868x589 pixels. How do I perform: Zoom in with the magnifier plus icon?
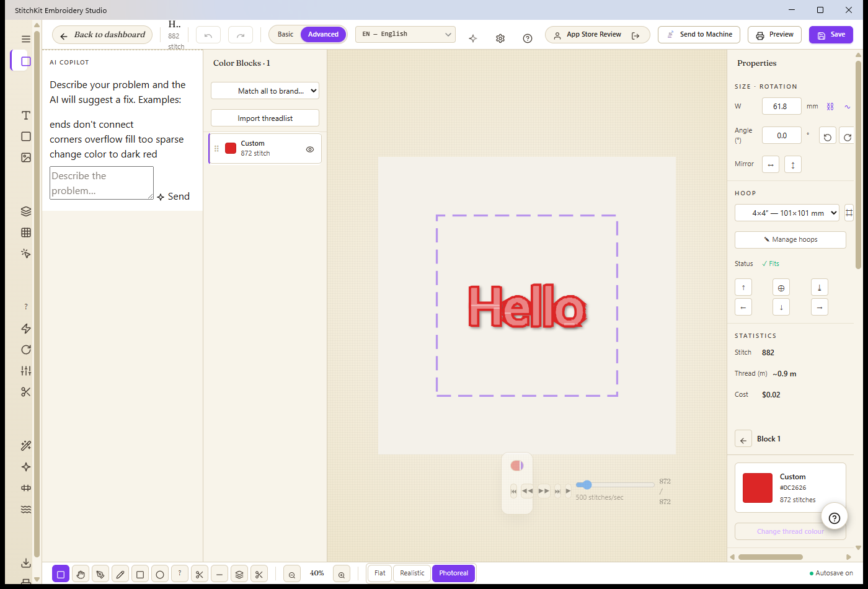pos(342,574)
